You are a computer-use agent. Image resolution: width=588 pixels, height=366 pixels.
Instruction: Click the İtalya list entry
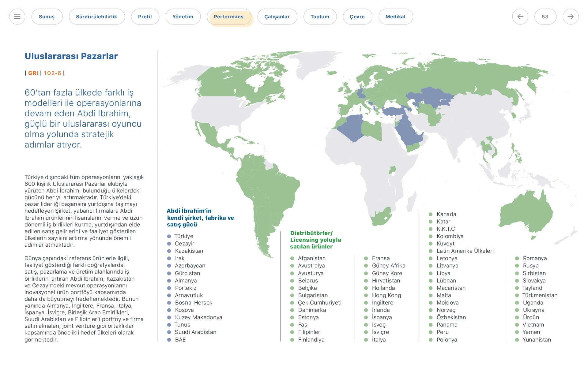379,340
